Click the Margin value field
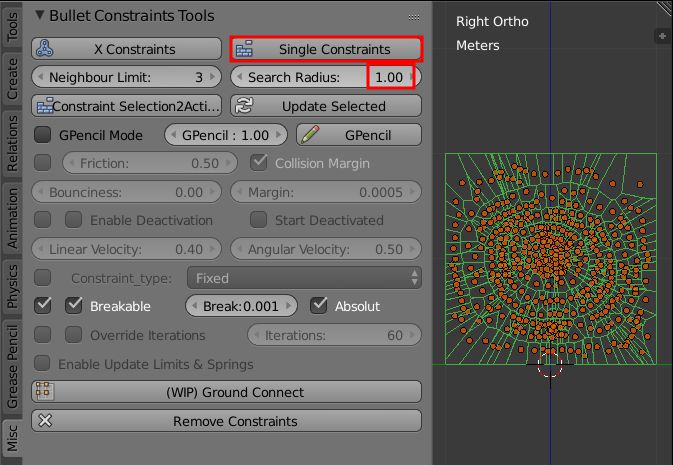Viewport: 673px width, 465px height. (326, 191)
